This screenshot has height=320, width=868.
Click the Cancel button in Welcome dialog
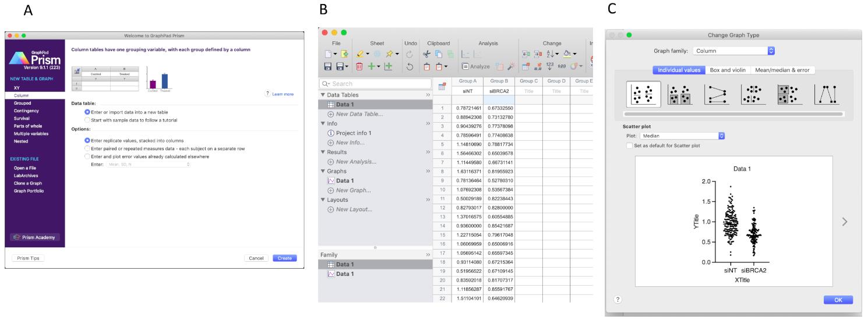coord(256,258)
